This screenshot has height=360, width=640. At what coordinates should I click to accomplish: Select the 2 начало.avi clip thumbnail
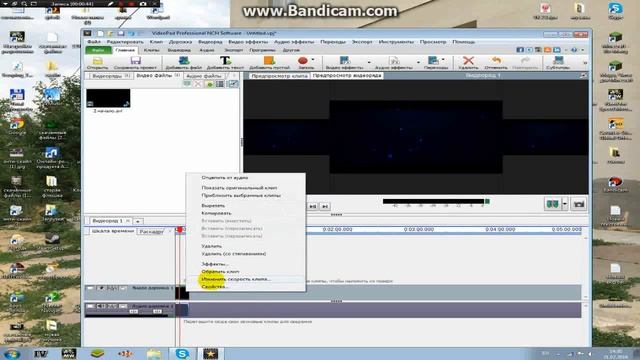tap(108, 98)
